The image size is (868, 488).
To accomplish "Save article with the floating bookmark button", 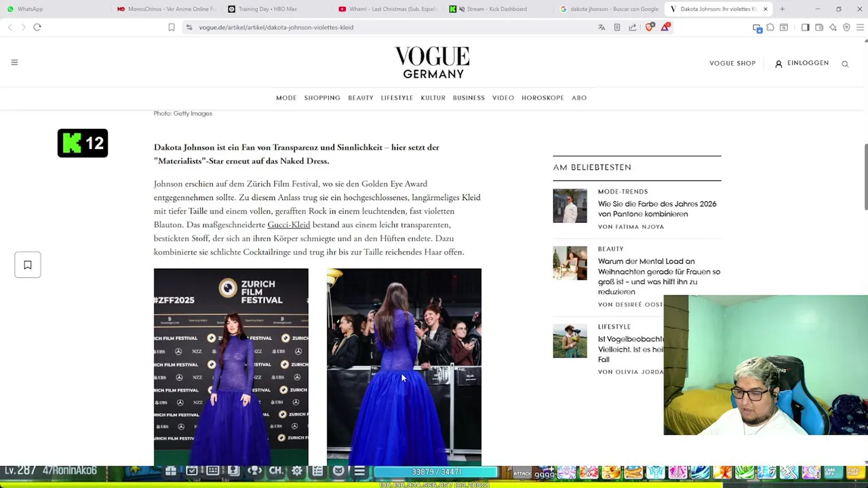I will click(x=28, y=265).
